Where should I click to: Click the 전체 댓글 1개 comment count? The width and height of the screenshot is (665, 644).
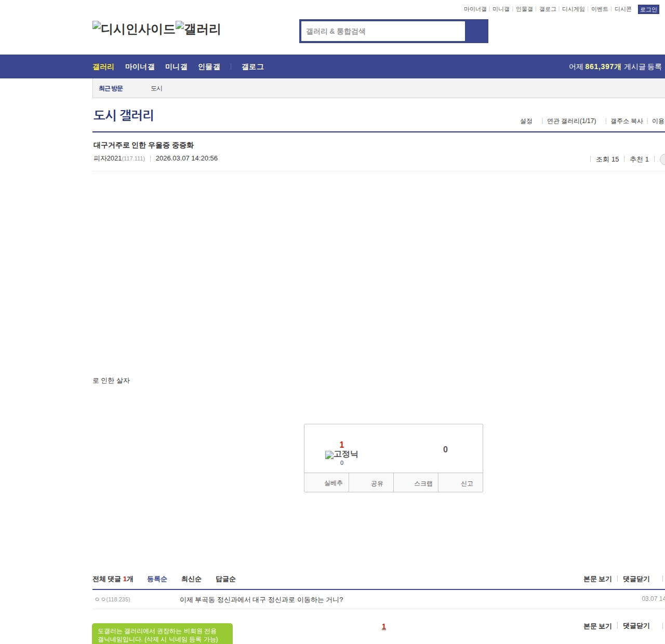pos(113,579)
